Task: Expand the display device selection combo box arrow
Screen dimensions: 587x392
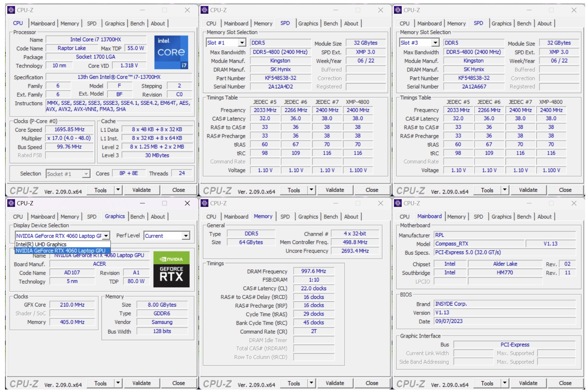Action: click(106, 236)
